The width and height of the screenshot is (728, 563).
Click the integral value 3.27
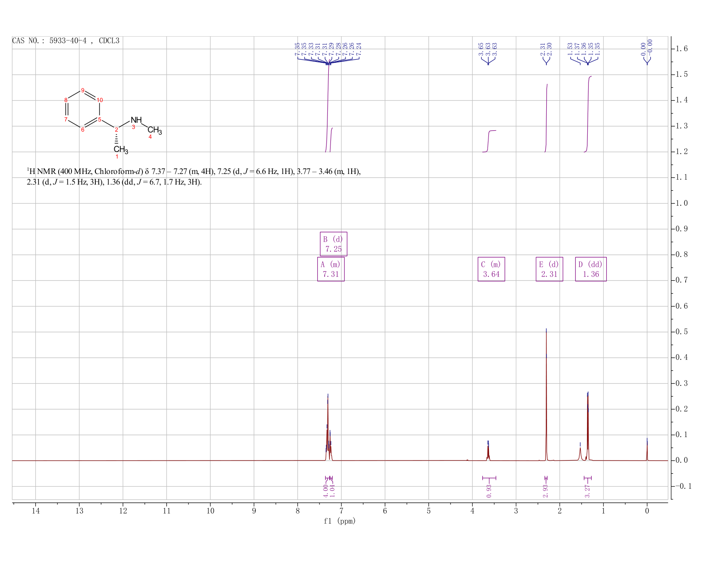[587, 491]
